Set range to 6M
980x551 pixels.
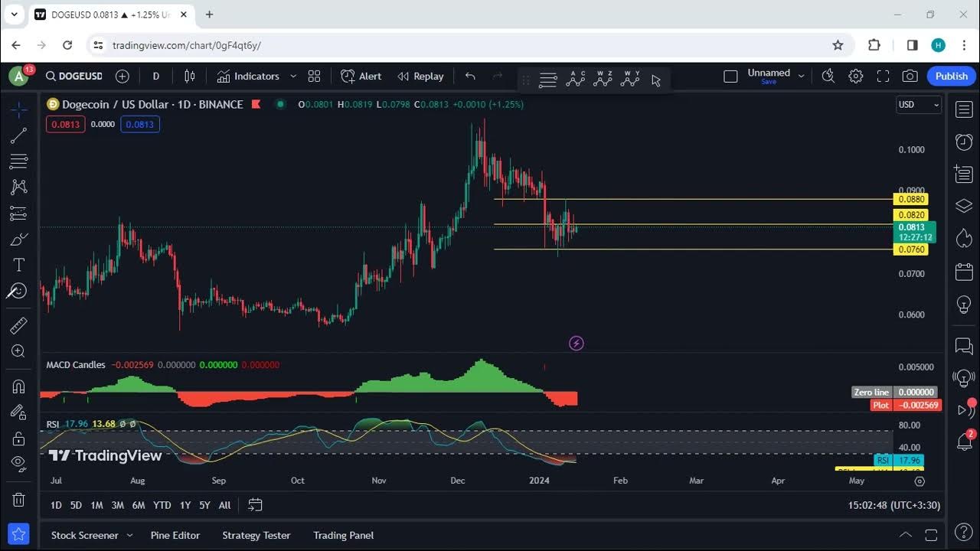pyautogui.click(x=139, y=505)
